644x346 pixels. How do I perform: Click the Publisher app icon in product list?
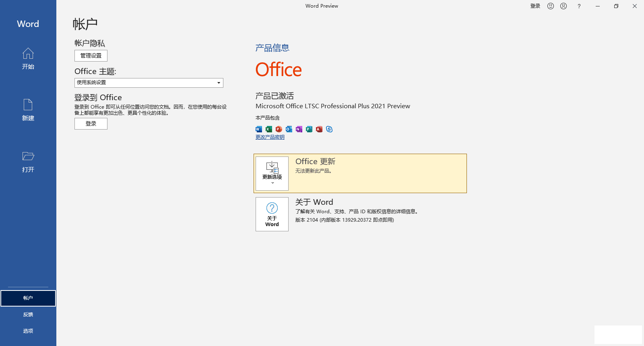pyautogui.click(x=309, y=129)
